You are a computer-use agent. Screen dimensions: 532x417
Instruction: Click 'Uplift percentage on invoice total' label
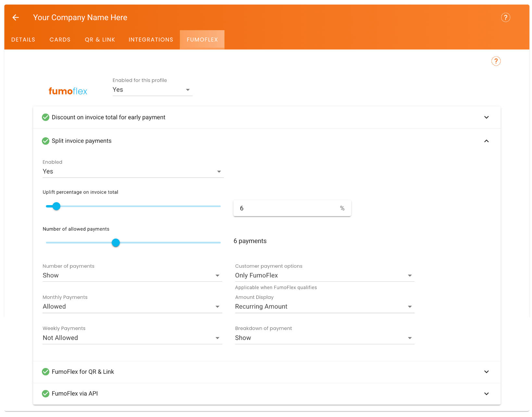click(x=81, y=192)
